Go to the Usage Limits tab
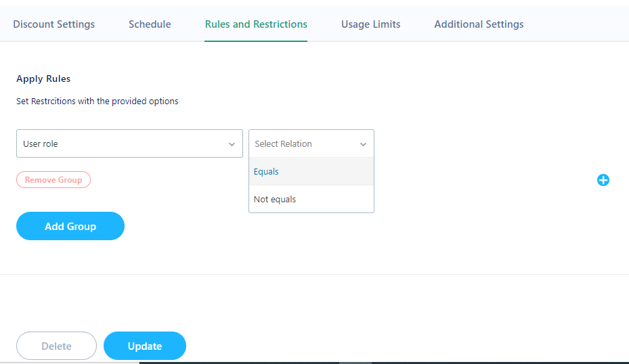The image size is (629, 364). (370, 24)
